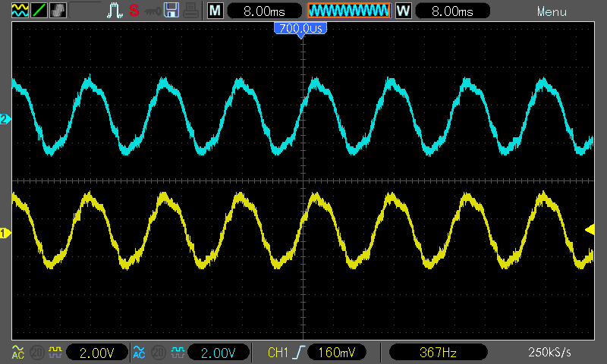
Task: Click the yellow trigger level arrow on right edge
Action: pos(590,230)
